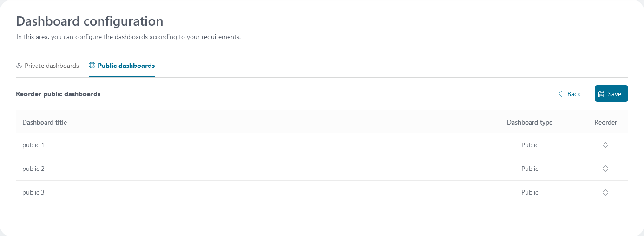644x236 pixels.
Task: Click the Reorder public dashboards heading
Action: tap(58, 94)
